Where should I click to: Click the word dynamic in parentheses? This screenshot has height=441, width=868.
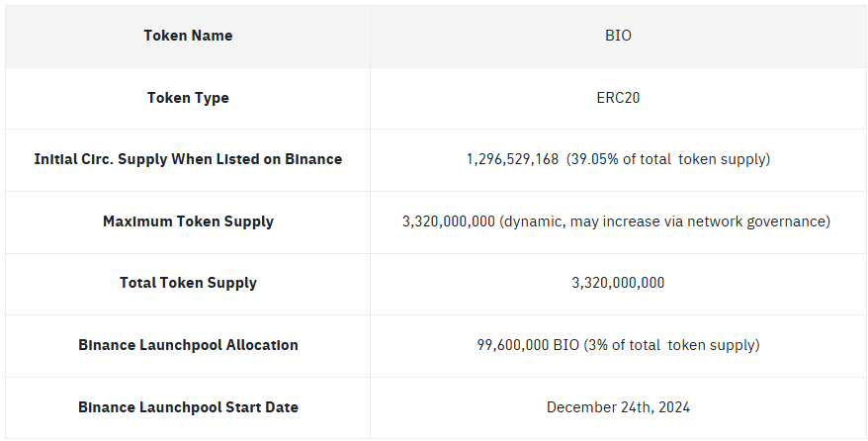pyautogui.click(x=535, y=221)
